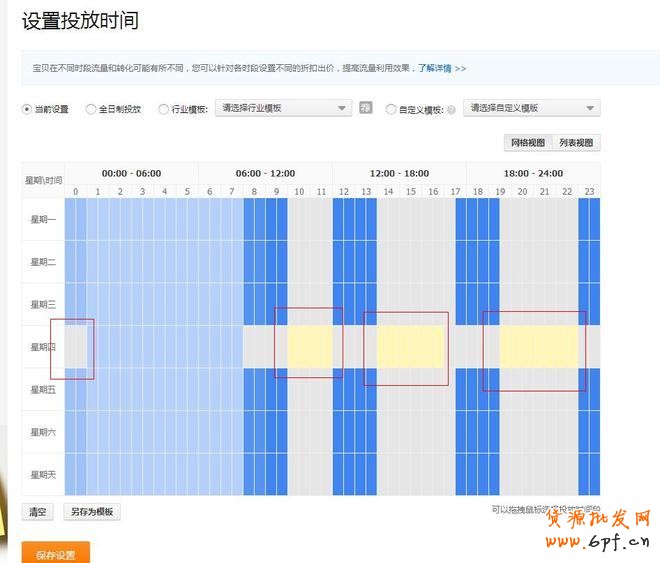Click 另存为模板 button
660x563 pixels.
coord(91,512)
